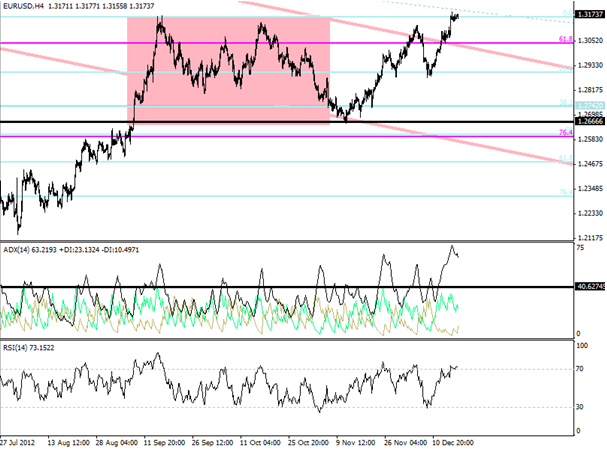Click the 25 Oct 20:00 date label
This screenshot has height=449, width=607.
(308, 442)
